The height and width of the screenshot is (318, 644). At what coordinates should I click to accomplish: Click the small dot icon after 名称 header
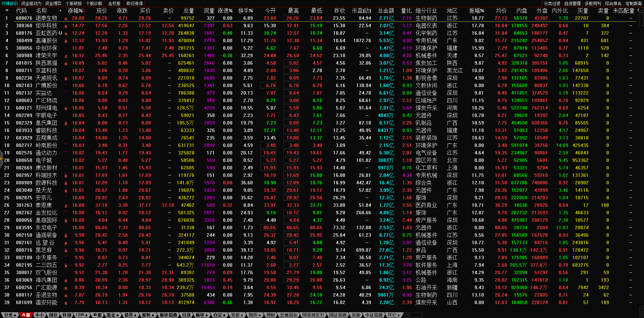[x=60, y=11]
